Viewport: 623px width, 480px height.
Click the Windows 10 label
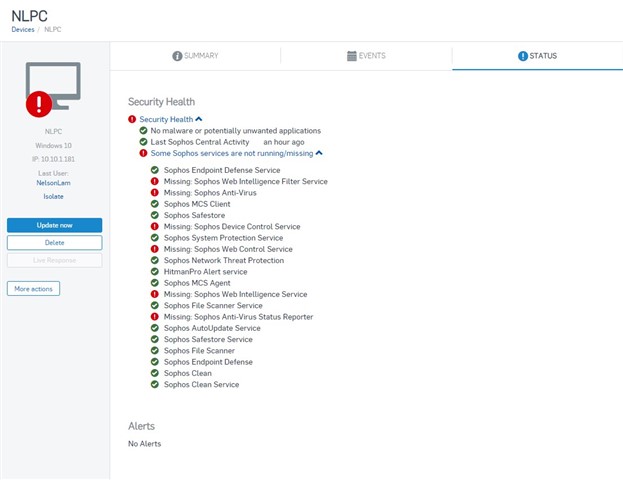tap(53, 145)
